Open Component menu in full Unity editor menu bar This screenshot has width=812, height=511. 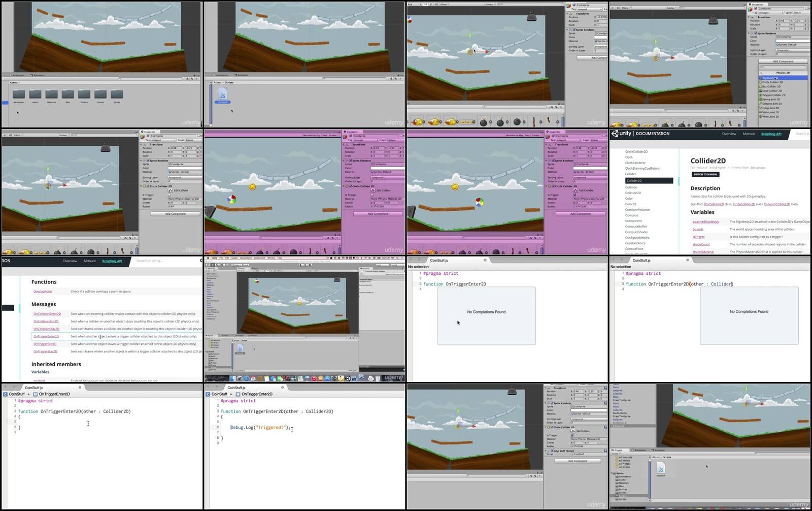coord(259,258)
